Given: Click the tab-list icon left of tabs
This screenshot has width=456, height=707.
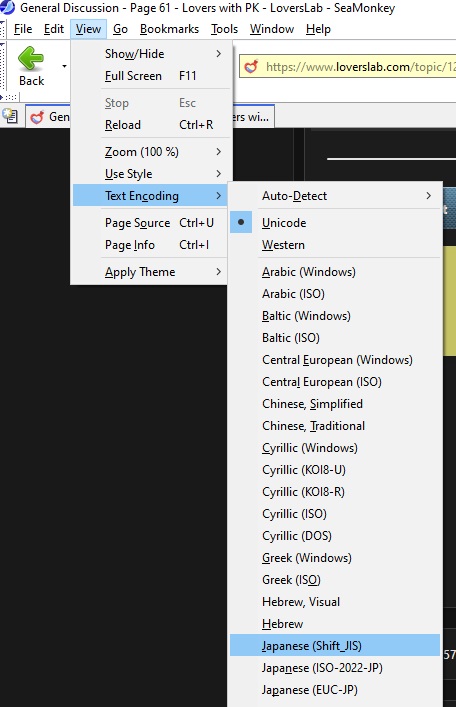Looking at the screenshot, I should pos(10,116).
